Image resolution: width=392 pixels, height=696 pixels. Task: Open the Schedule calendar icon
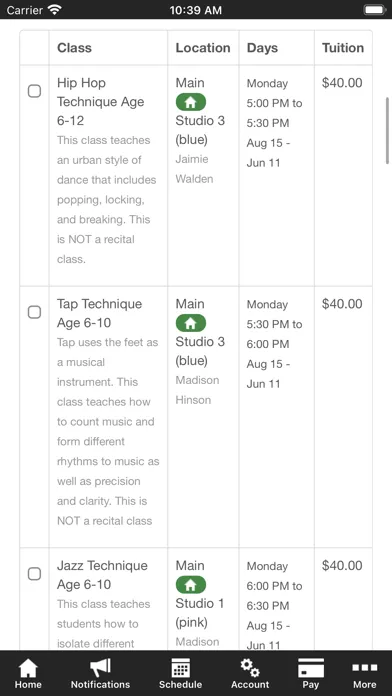(181, 668)
